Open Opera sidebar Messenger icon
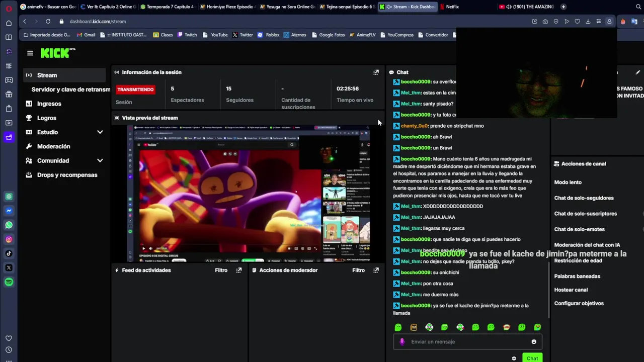This screenshot has width=644, height=362. pos(9,211)
